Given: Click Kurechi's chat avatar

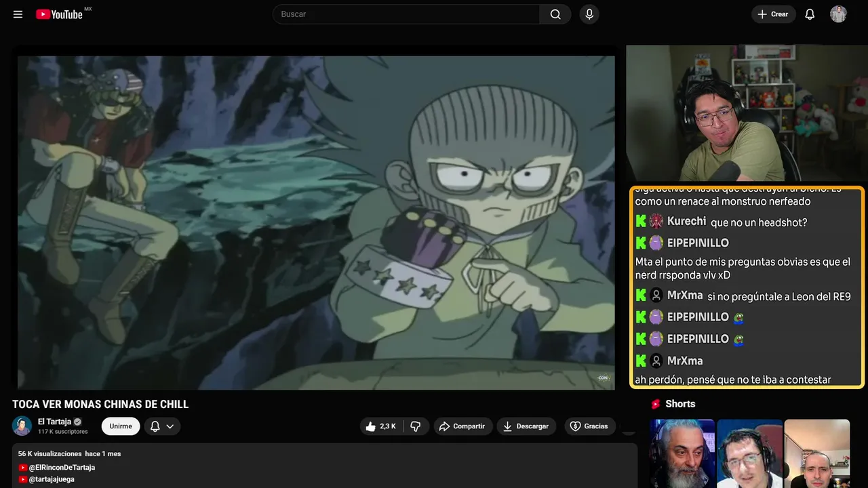Looking at the screenshot, I should 656,222.
